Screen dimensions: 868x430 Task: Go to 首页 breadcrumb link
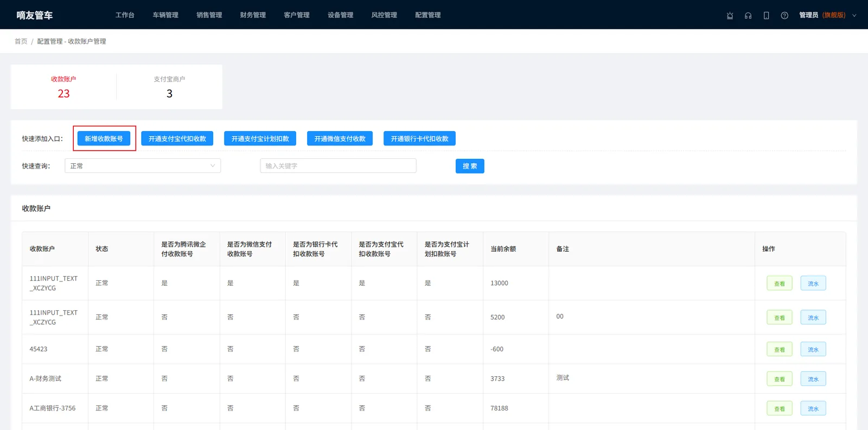[x=21, y=41]
